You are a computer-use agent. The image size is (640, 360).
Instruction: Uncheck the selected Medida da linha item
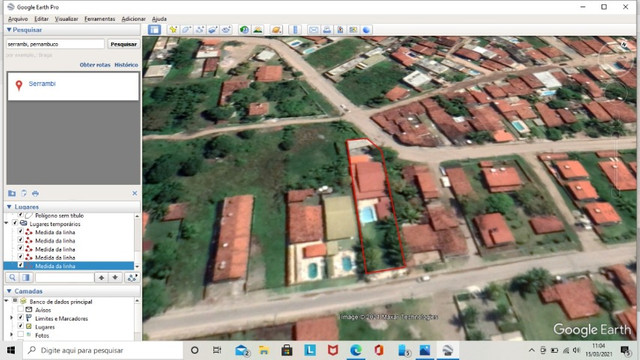[x=20, y=266]
